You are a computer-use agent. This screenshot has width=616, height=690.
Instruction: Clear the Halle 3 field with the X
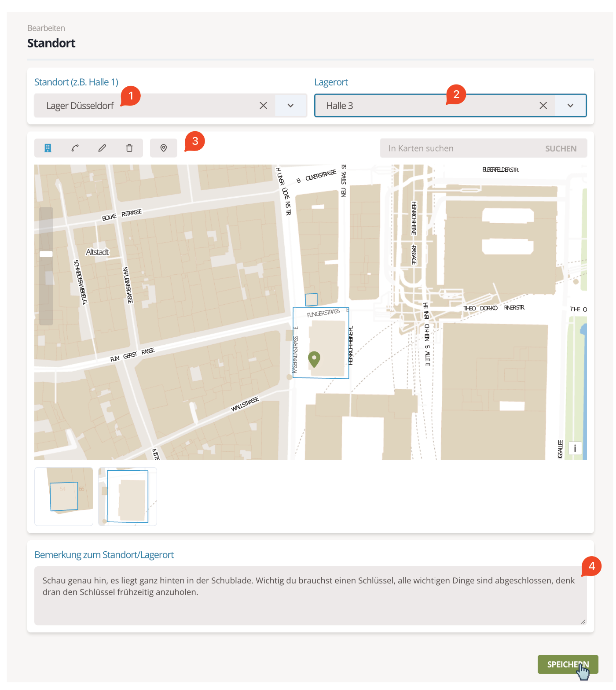pos(543,105)
